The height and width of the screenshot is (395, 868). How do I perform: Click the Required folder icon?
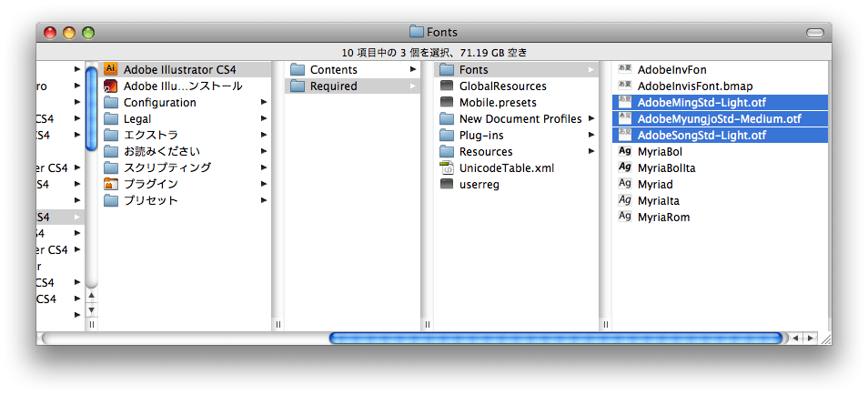coord(298,86)
